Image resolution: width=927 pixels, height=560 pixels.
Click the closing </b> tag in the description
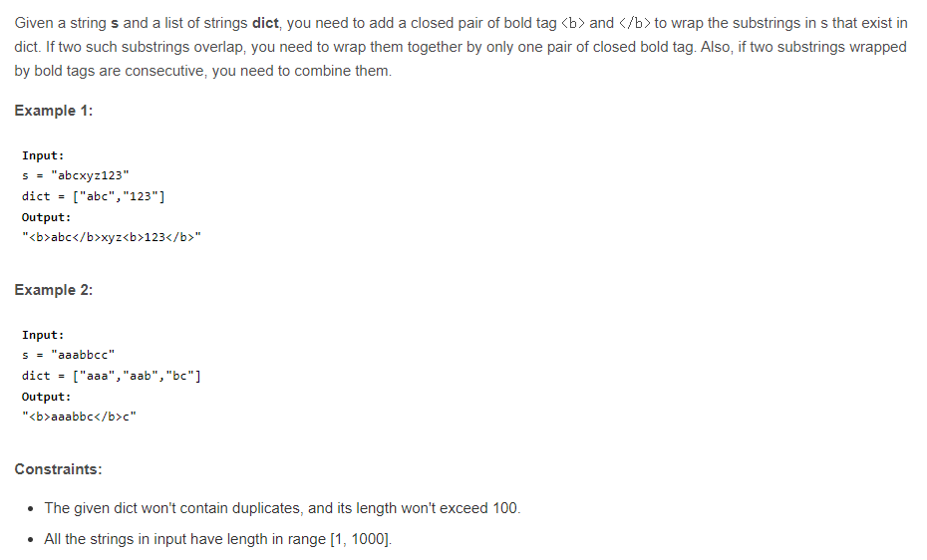coord(635,23)
